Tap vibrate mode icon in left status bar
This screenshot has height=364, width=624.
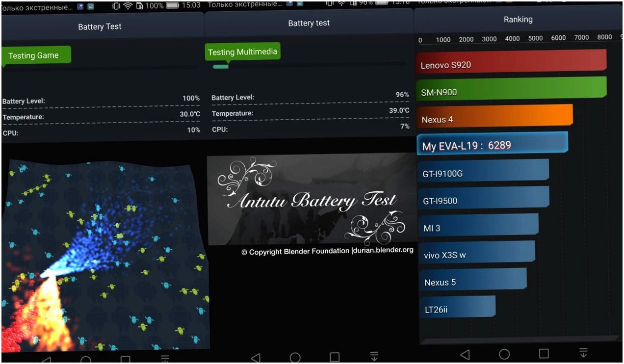point(116,6)
